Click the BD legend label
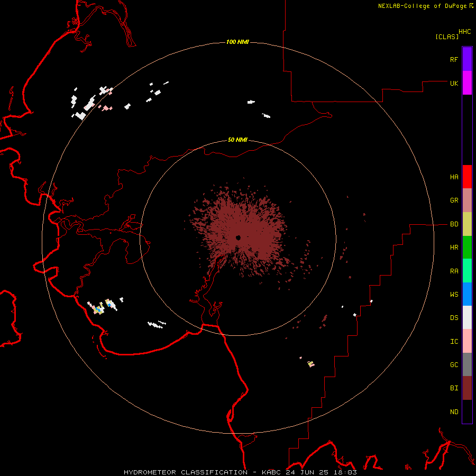 (454, 224)
